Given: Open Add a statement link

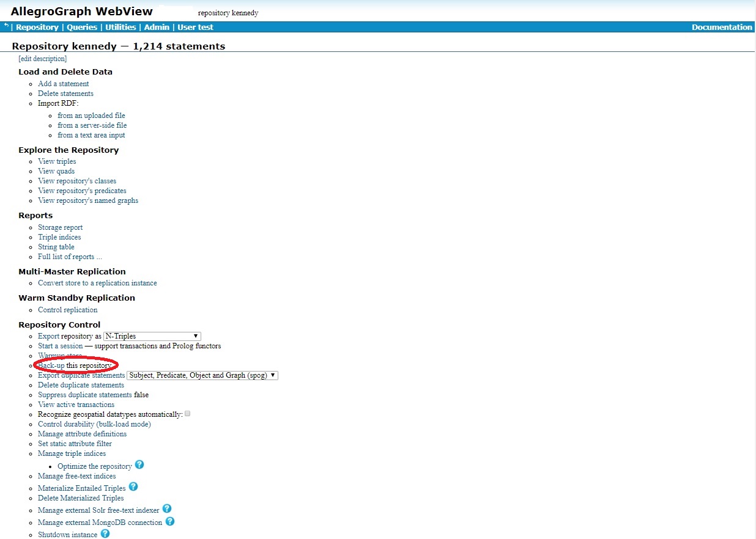Looking at the screenshot, I should (63, 84).
